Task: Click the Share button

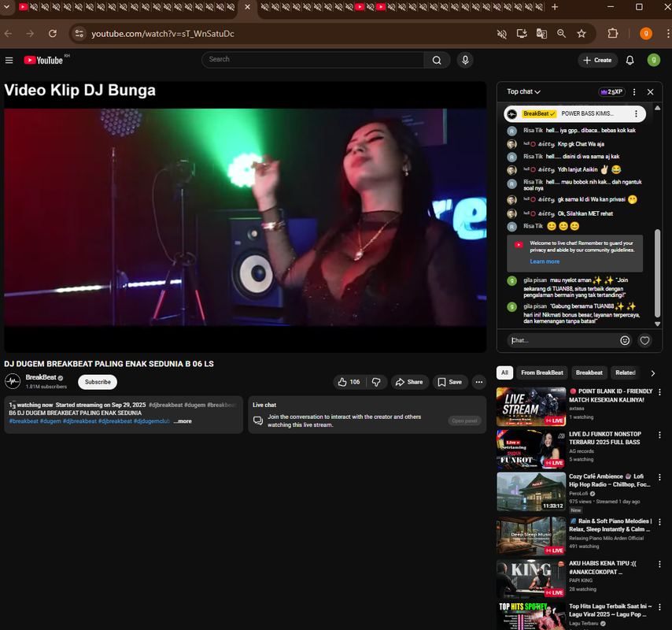Action: pyautogui.click(x=409, y=382)
